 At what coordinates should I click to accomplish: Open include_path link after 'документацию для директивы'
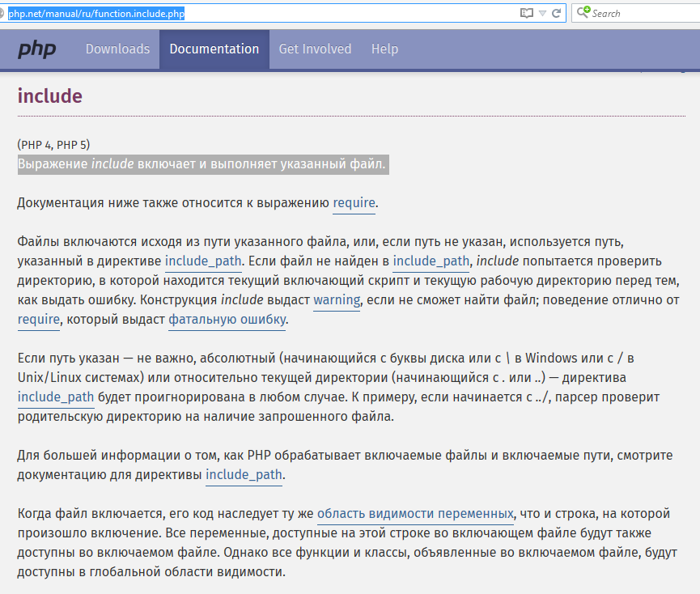pos(244,474)
